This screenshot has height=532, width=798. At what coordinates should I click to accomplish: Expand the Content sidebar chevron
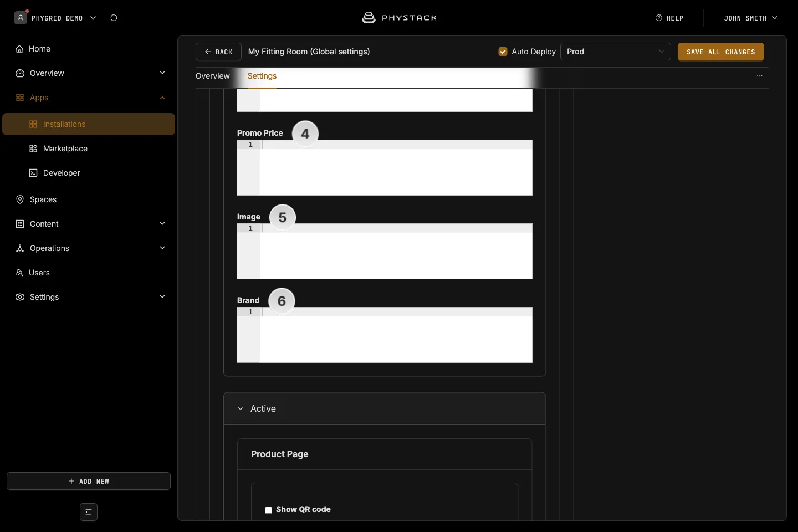pos(162,224)
